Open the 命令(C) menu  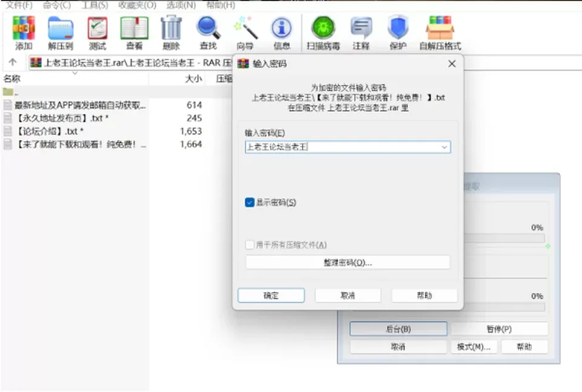point(56,5)
